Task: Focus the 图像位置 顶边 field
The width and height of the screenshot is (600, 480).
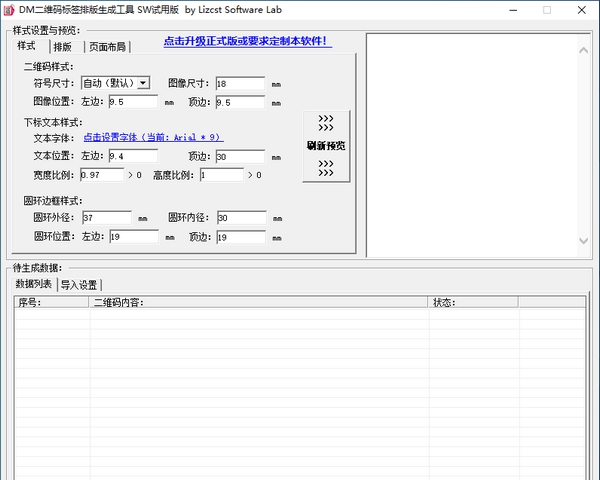Action: tap(240, 103)
